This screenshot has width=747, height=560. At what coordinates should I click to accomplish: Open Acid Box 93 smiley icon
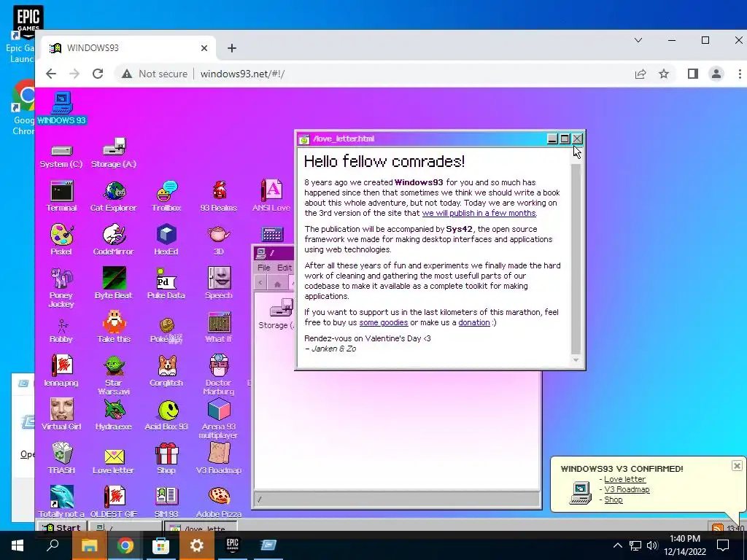(x=166, y=414)
